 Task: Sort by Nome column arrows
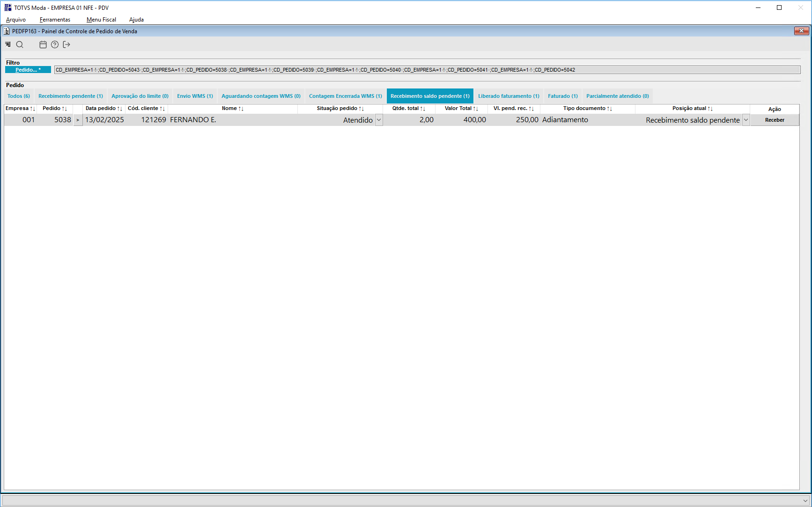point(241,109)
